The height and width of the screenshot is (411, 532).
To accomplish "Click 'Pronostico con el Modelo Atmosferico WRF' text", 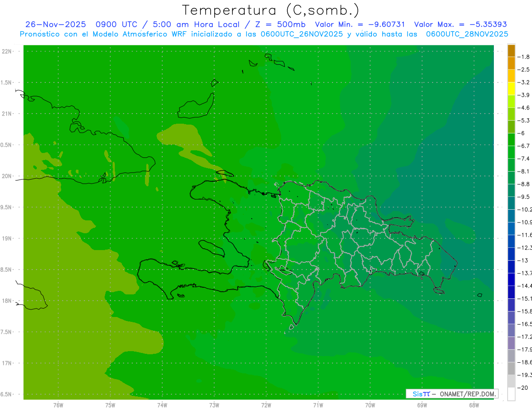I will pyautogui.click(x=104, y=34).
